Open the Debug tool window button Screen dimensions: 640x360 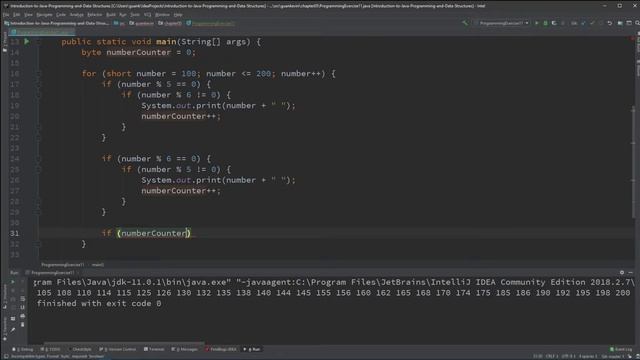point(23,349)
